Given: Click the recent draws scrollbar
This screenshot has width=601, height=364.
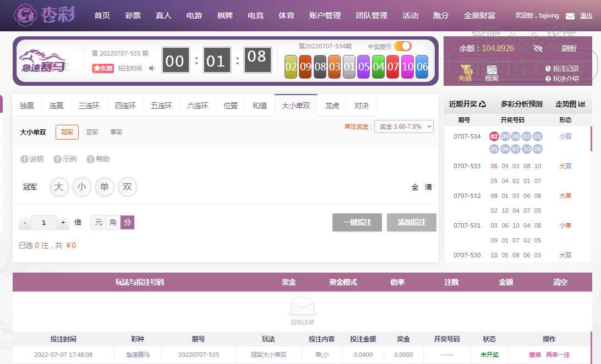Looking at the screenshot, I should [592, 139].
